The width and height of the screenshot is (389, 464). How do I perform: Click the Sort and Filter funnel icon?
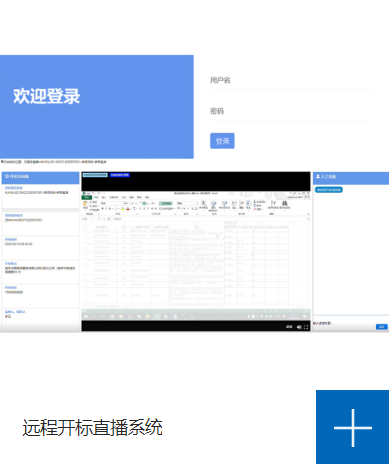coord(273,203)
